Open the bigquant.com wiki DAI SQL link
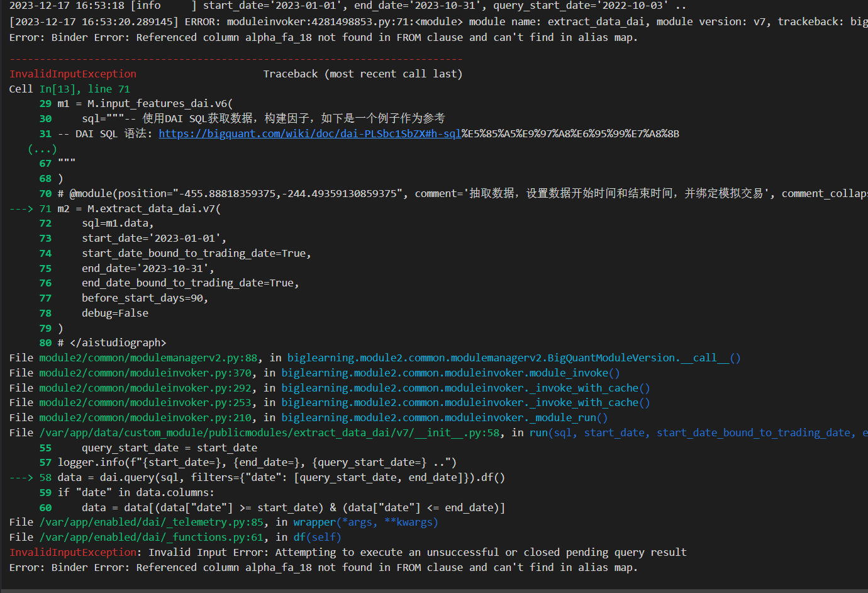Viewport: 868px width, 593px height. tap(309, 133)
